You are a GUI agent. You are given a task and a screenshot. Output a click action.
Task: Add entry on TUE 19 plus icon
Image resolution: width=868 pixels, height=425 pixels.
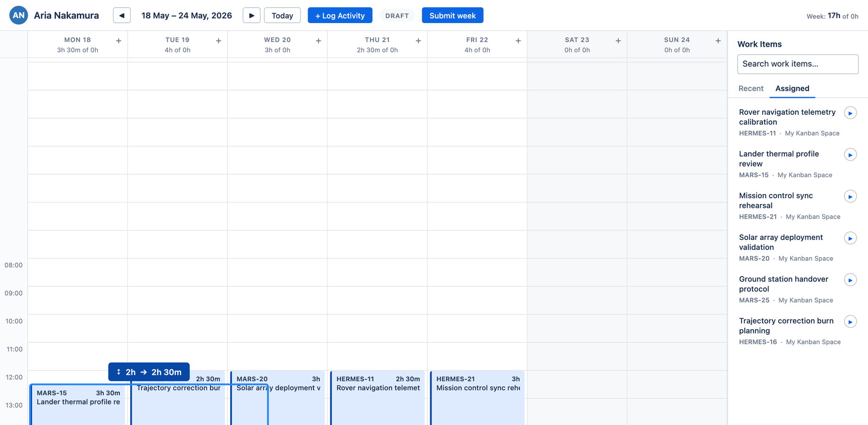[218, 41]
